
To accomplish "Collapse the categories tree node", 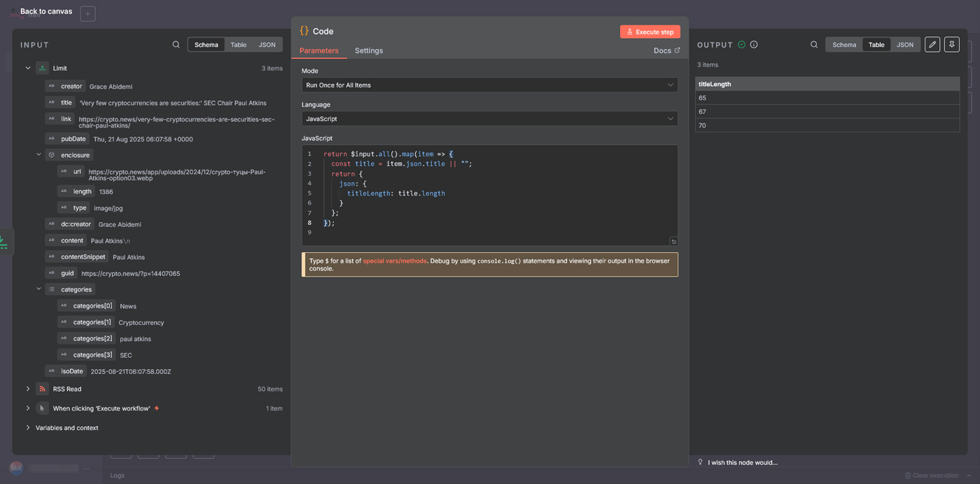I will [38, 289].
